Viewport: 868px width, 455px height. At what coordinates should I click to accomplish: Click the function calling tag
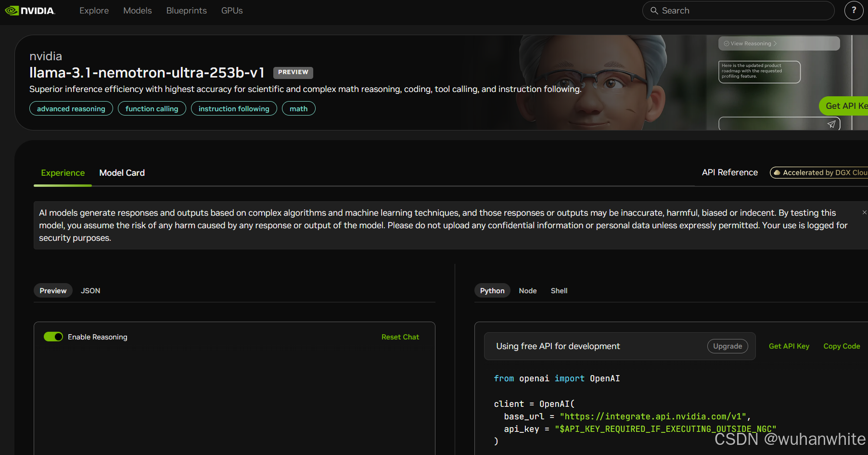[152, 109]
